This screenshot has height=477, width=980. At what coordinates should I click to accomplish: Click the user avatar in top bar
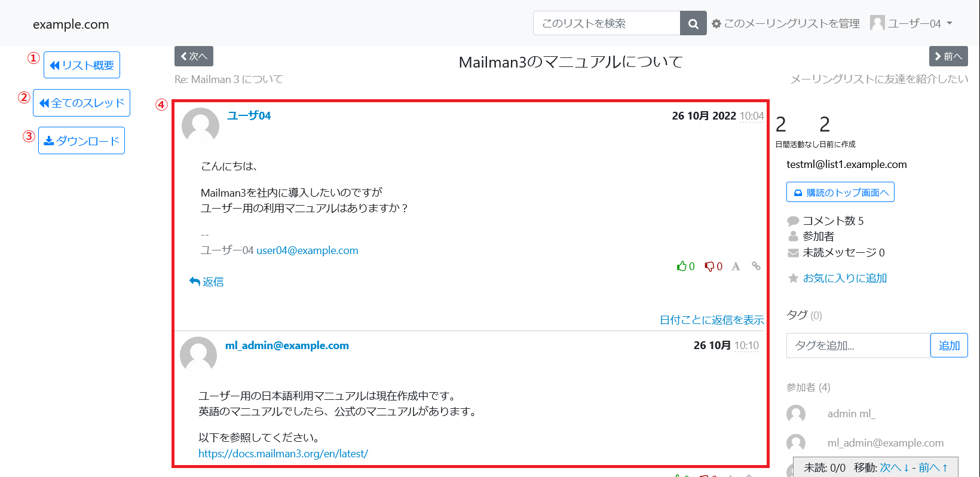(x=877, y=23)
